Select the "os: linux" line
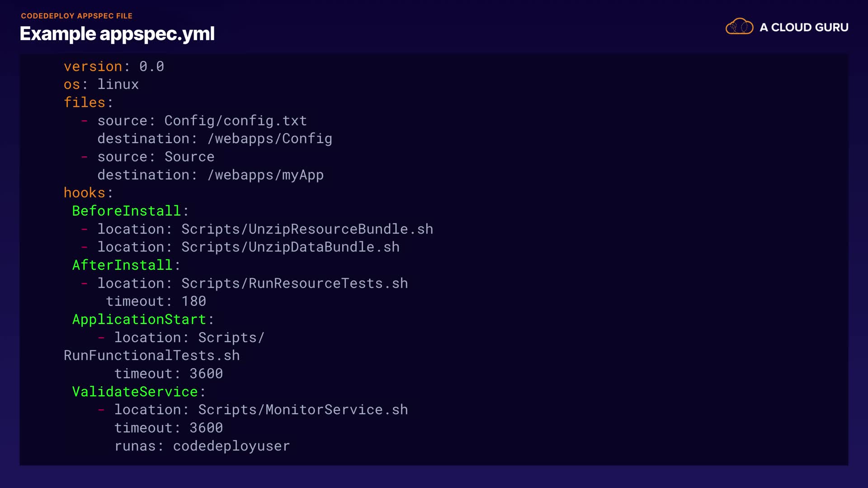This screenshot has height=488, width=868. pyautogui.click(x=101, y=84)
